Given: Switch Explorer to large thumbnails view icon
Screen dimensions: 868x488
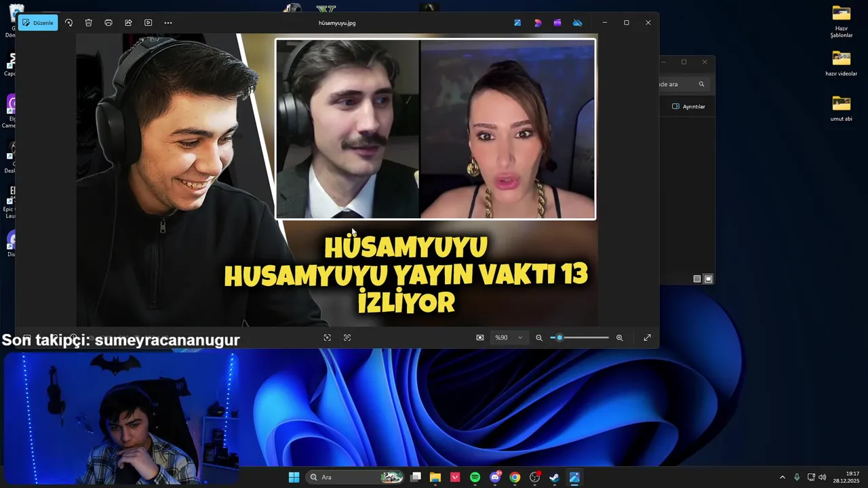Looking at the screenshot, I should point(708,279).
